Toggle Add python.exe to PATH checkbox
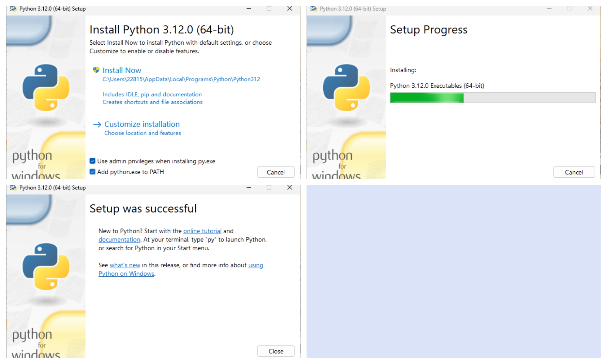 93,172
